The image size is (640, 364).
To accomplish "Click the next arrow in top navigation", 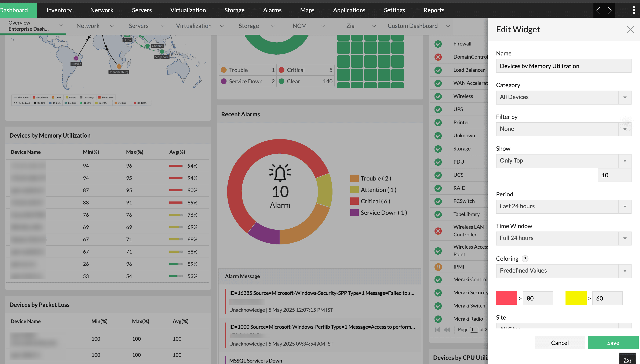I will point(610,10).
